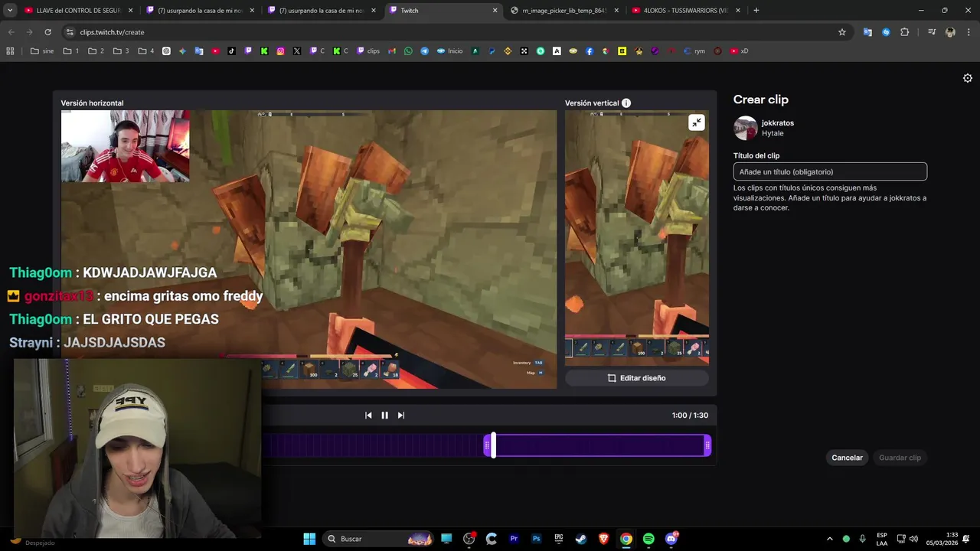Open the Telegram bookmark
The image size is (980, 551).
pos(425,51)
